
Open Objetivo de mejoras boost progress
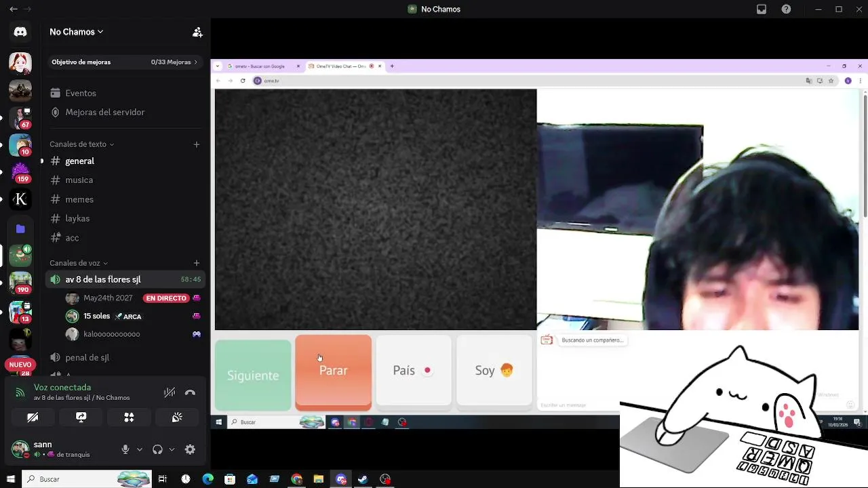pos(125,62)
